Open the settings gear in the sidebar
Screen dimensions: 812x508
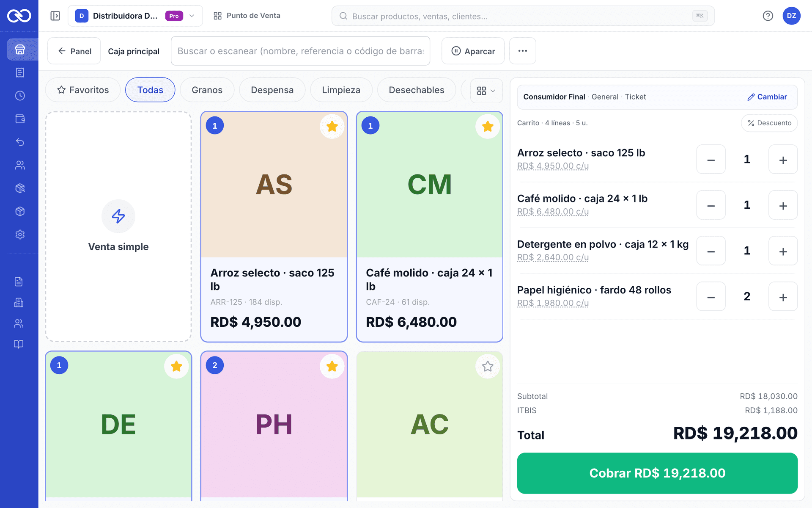pyautogui.click(x=20, y=235)
